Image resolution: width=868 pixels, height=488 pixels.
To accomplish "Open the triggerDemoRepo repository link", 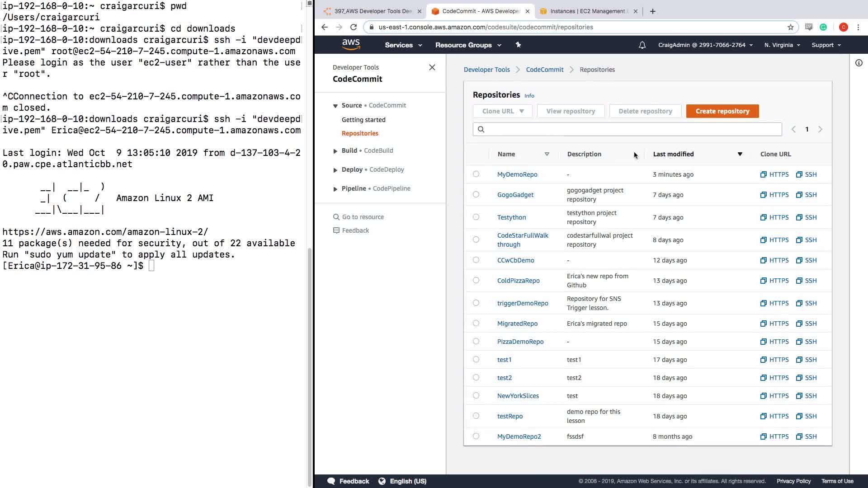I will pos(522,303).
